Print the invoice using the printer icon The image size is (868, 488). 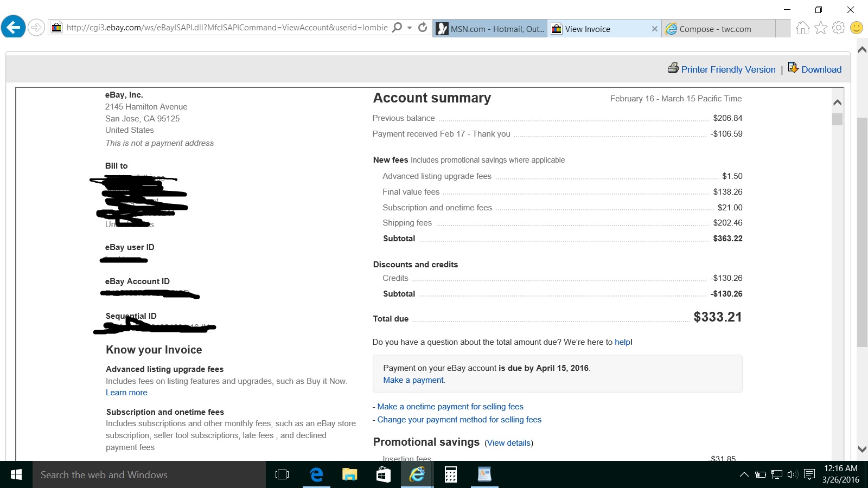(x=673, y=69)
